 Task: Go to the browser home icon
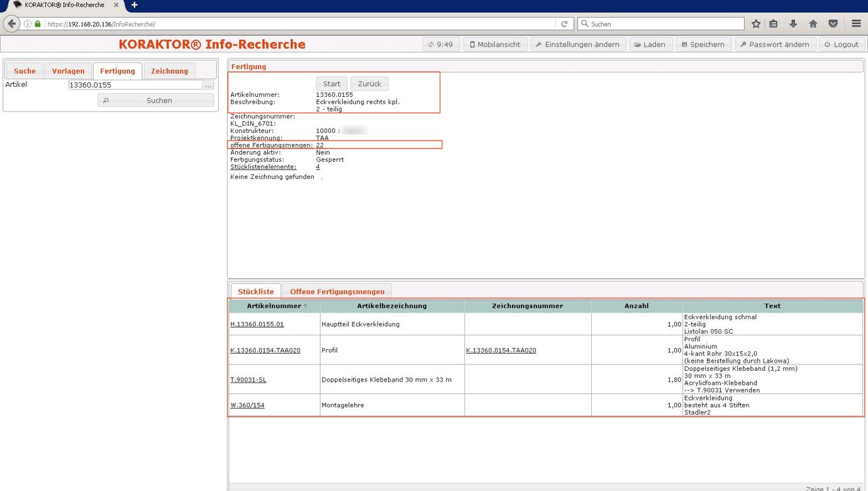point(813,24)
